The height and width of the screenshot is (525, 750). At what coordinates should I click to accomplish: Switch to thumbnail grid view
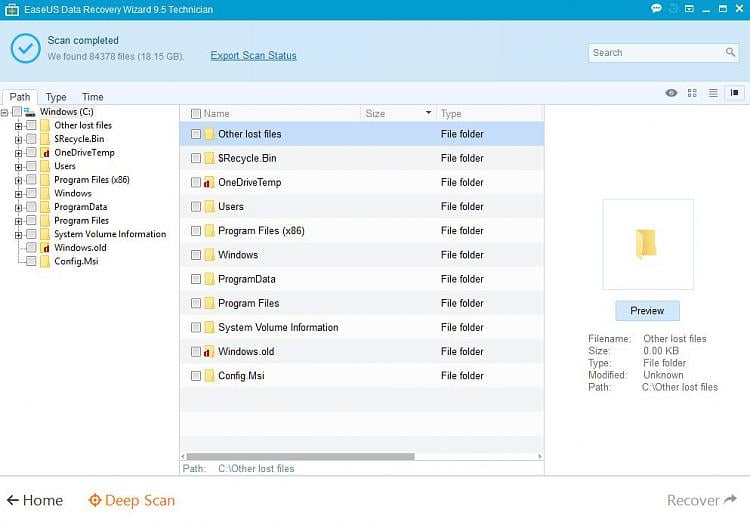click(x=692, y=93)
